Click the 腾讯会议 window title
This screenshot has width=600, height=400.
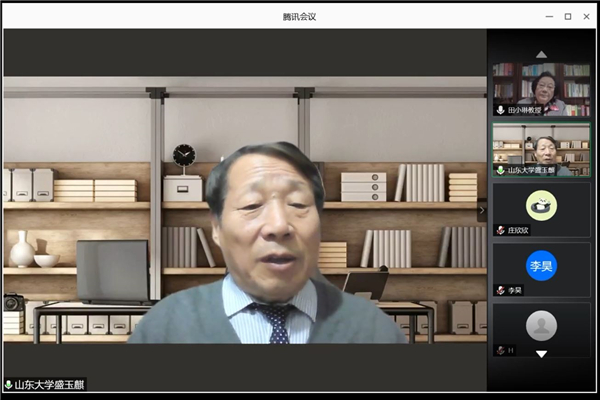[x=299, y=16]
